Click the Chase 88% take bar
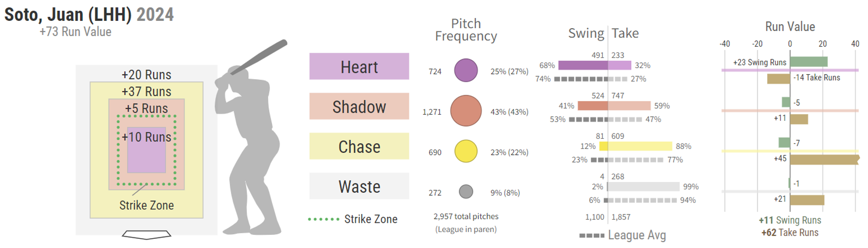 pos(640,146)
